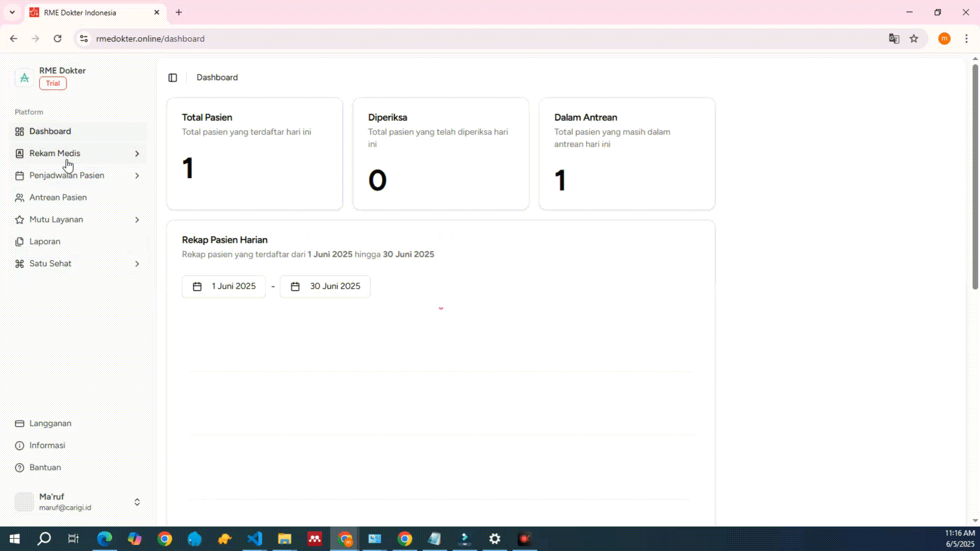This screenshot has height=551, width=980.
Task: Bookmark this page with star icon
Action: (x=914, y=39)
